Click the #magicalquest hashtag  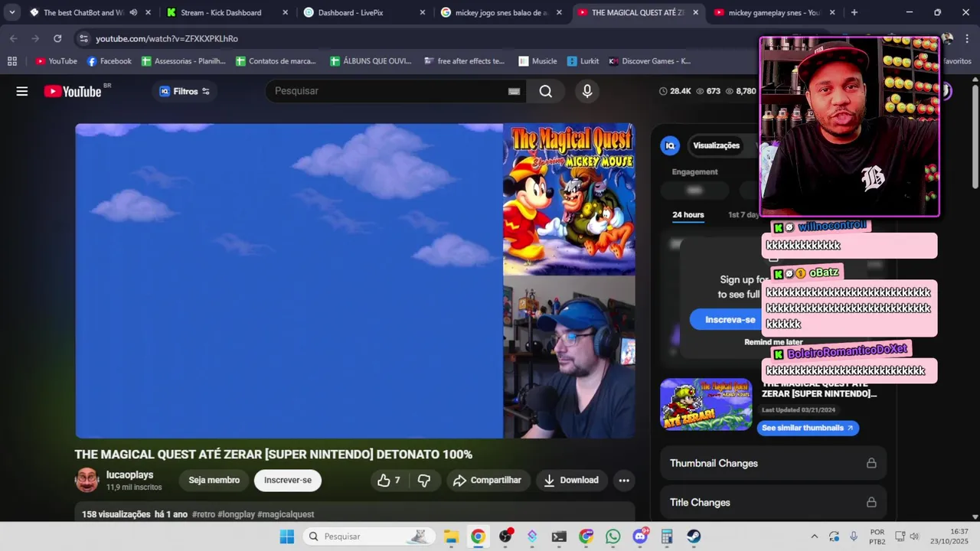click(286, 514)
